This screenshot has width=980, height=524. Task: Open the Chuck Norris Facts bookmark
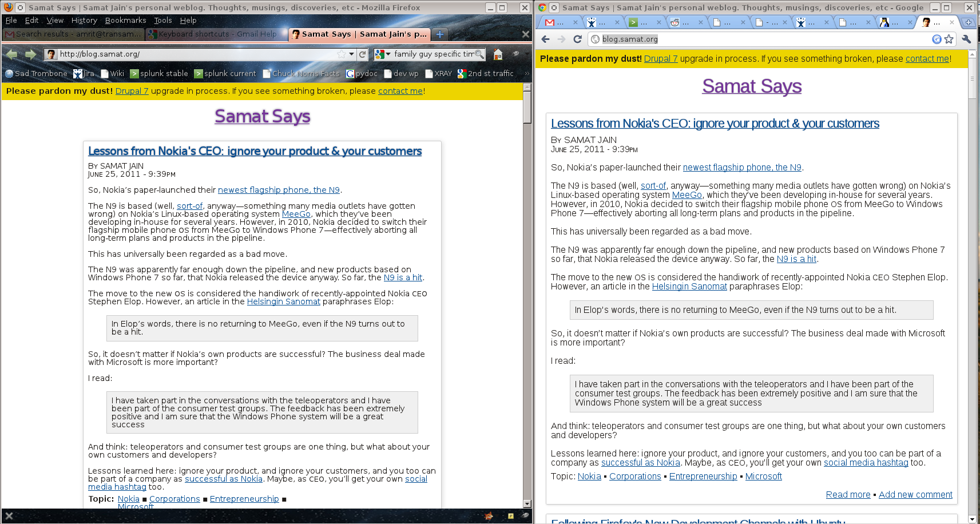pos(301,73)
